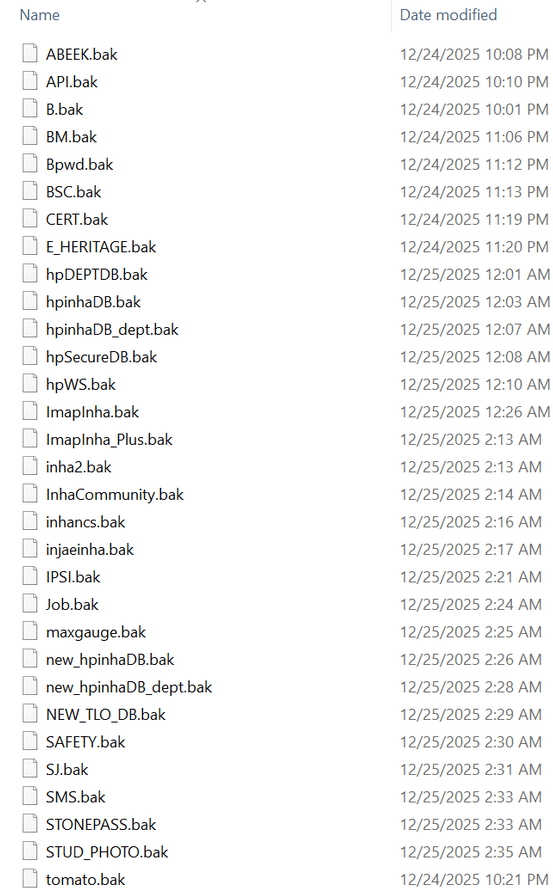
Task: Sort files by the Name column header
Action: (40, 15)
